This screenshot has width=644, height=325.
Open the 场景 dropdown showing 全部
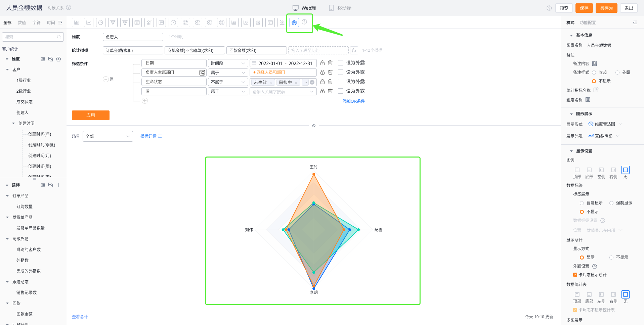(x=108, y=136)
